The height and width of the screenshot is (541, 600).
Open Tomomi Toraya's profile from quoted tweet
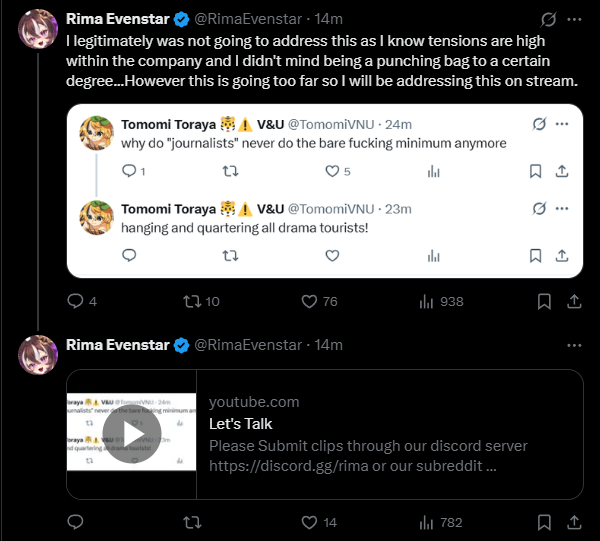click(x=168, y=124)
